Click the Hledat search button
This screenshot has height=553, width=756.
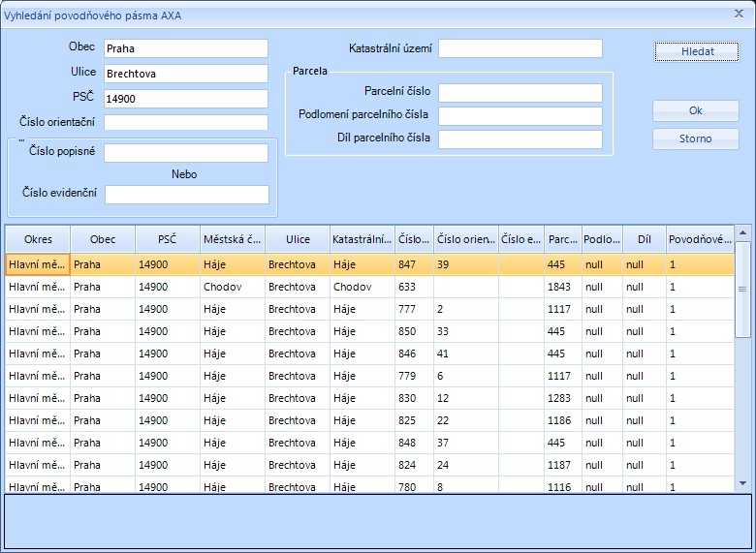pyautogui.click(x=696, y=51)
